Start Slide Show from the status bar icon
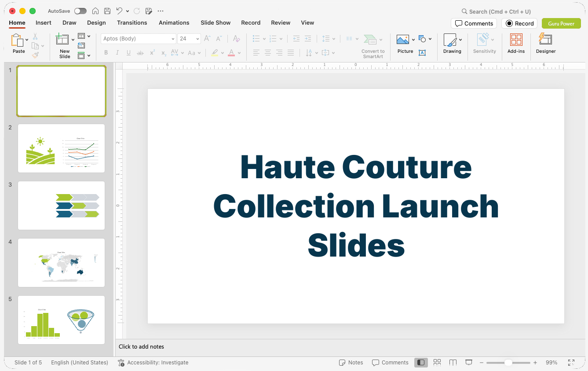Image resolution: width=588 pixels, height=371 pixels. [x=469, y=363]
